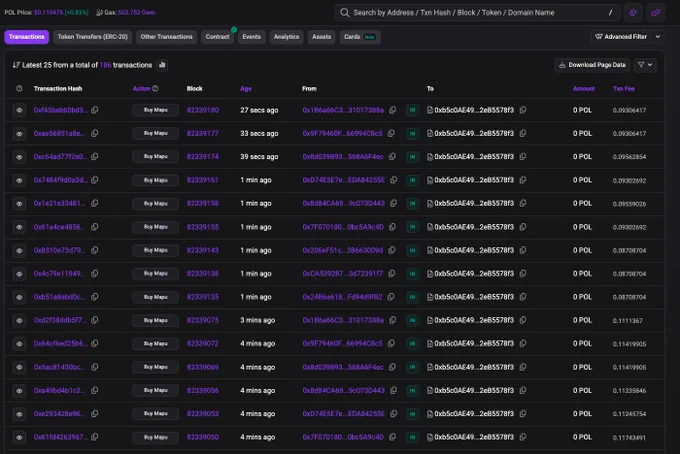Click the gas pump icon
The image size is (680, 454).
coord(99,13)
